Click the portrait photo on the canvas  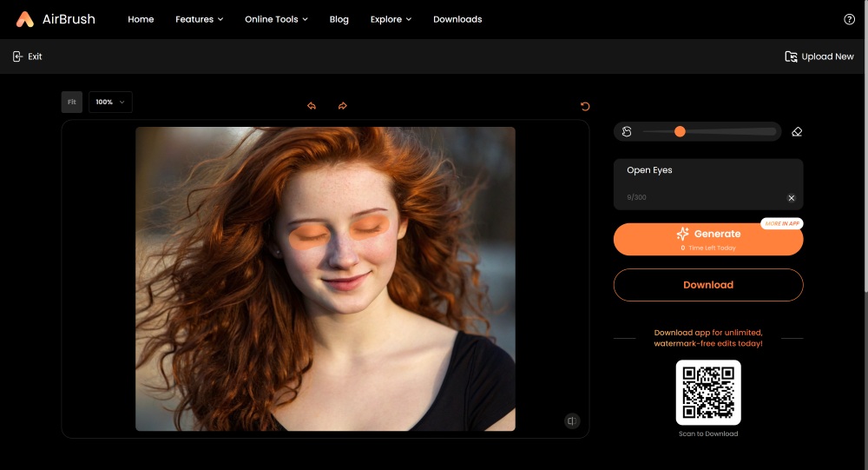pos(325,279)
